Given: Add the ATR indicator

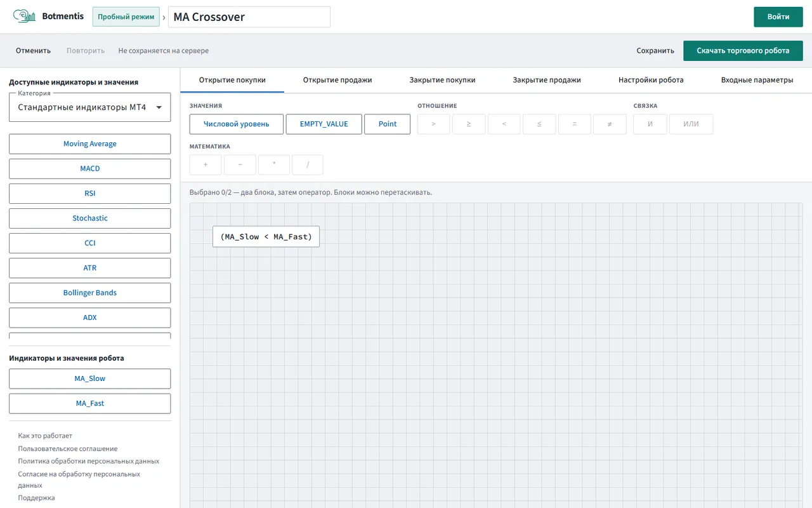Looking at the screenshot, I should 90,268.
